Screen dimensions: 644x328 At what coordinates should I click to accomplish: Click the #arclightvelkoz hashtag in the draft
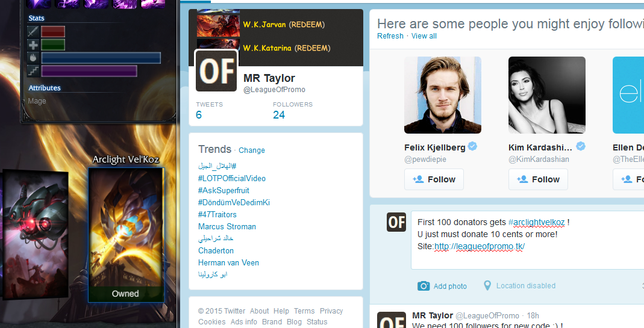pyautogui.click(x=536, y=222)
